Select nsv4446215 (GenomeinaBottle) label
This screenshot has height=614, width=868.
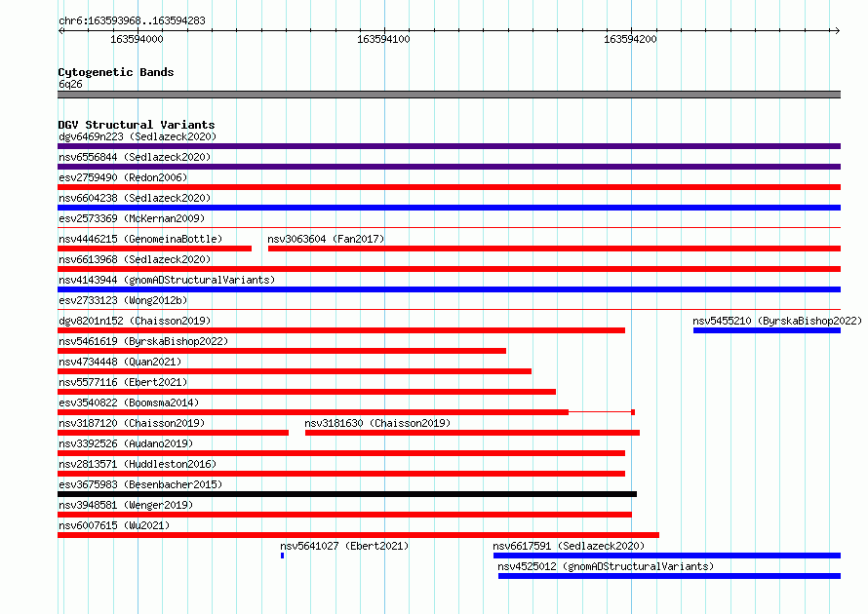coord(140,239)
